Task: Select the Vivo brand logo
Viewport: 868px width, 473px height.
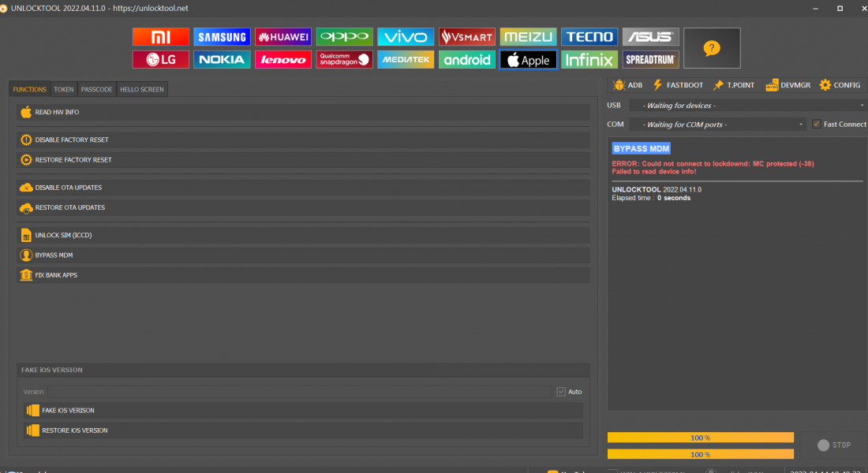Action: [406, 36]
